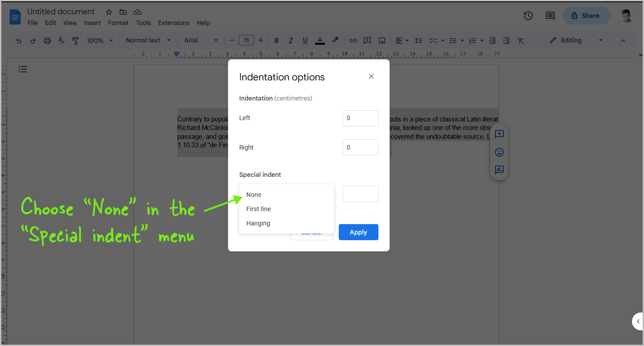Click the Clear formatting icon
644x346 pixels.
(520, 40)
